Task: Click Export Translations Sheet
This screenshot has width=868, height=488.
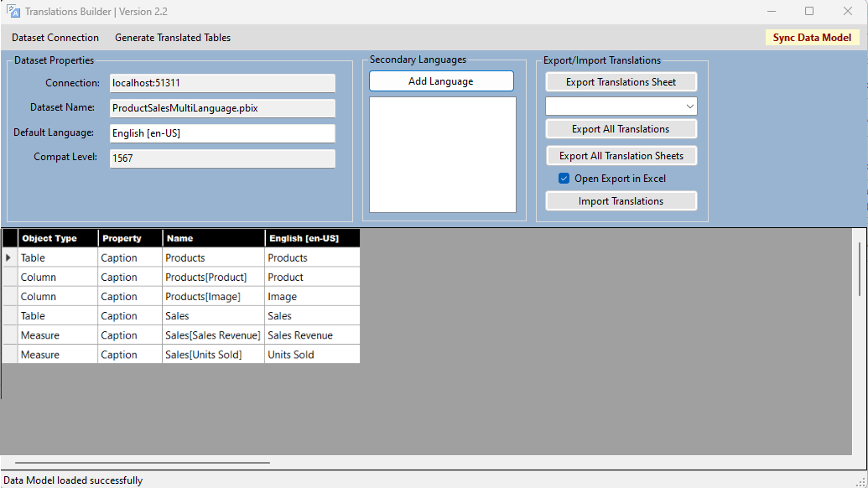Action: 621,81
